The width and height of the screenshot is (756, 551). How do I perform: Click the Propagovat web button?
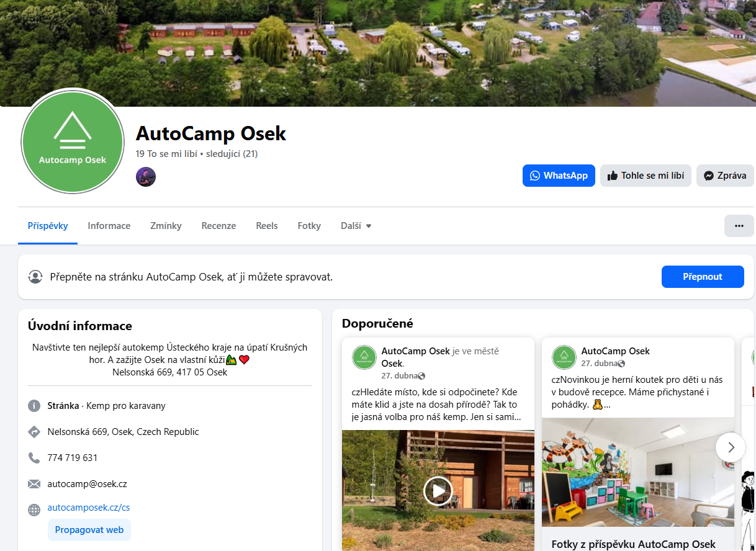pos(89,530)
